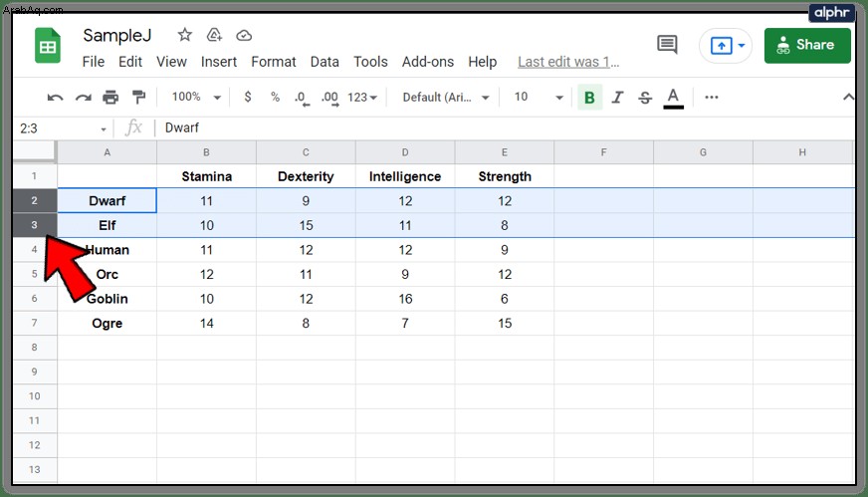This screenshot has width=868, height=497.
Task: Click the green Share button
Action: pos(807,46)
